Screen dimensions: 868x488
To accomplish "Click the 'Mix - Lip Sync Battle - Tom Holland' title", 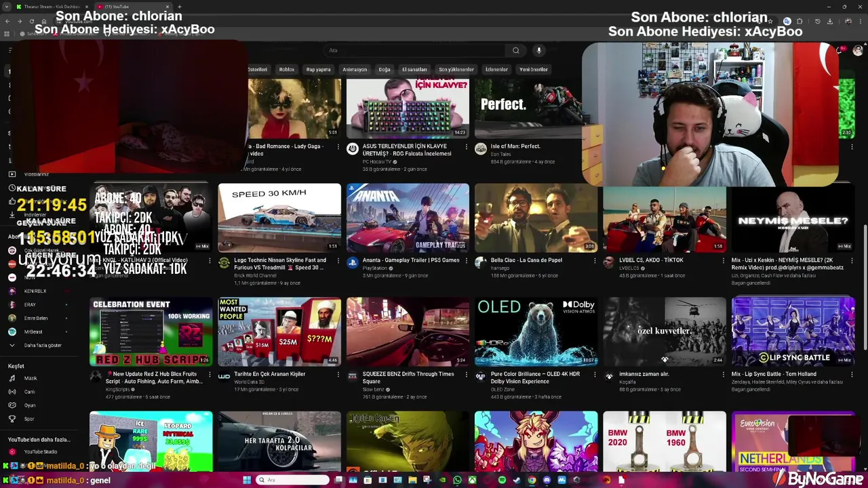I will [x=774, y=374].
